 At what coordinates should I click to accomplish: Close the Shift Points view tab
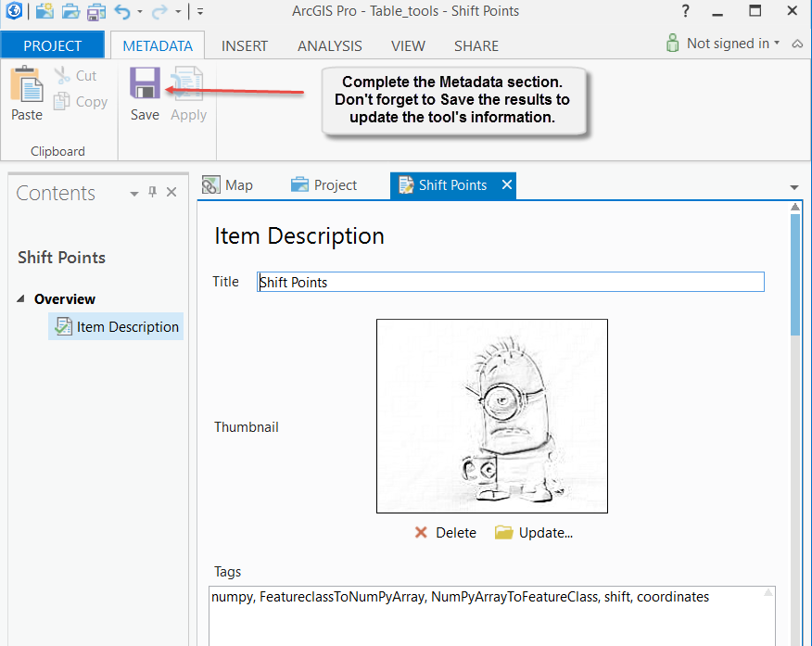click(507, 184)
